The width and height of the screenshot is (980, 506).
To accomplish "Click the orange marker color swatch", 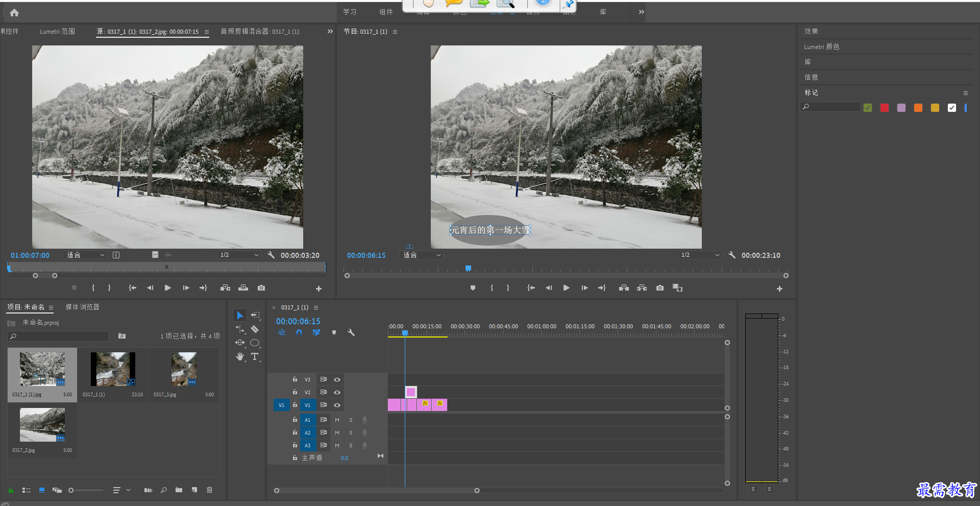I will coord(918,108).
